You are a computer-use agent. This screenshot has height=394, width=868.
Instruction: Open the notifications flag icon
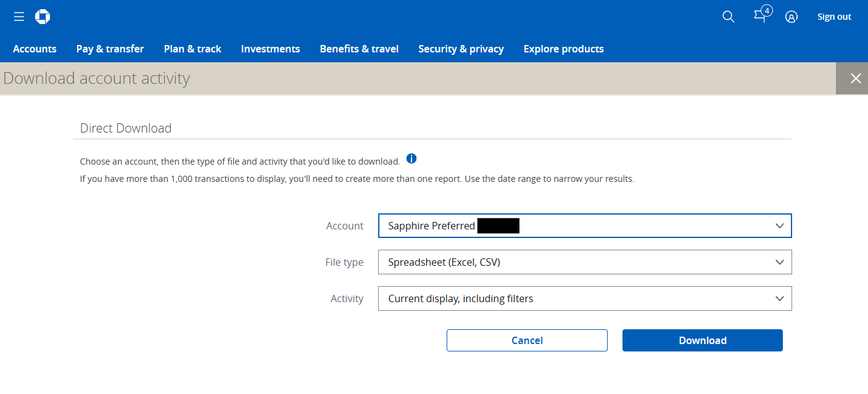761,16
